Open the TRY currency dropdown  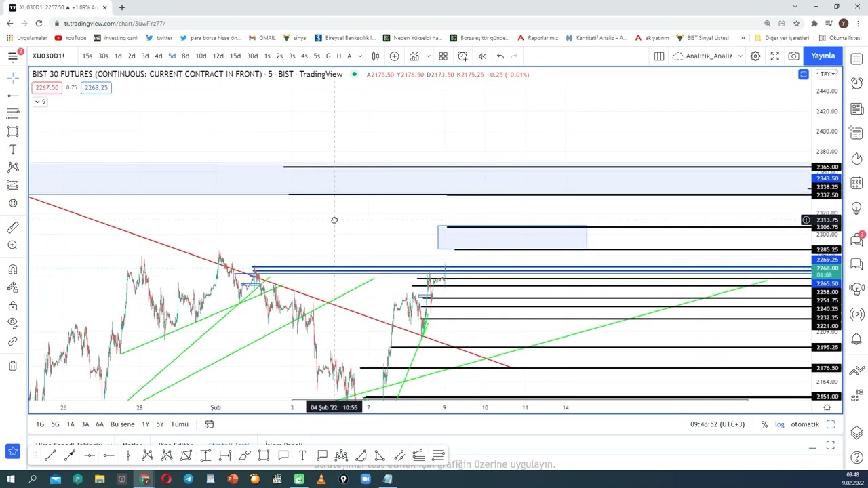point(827,73)
